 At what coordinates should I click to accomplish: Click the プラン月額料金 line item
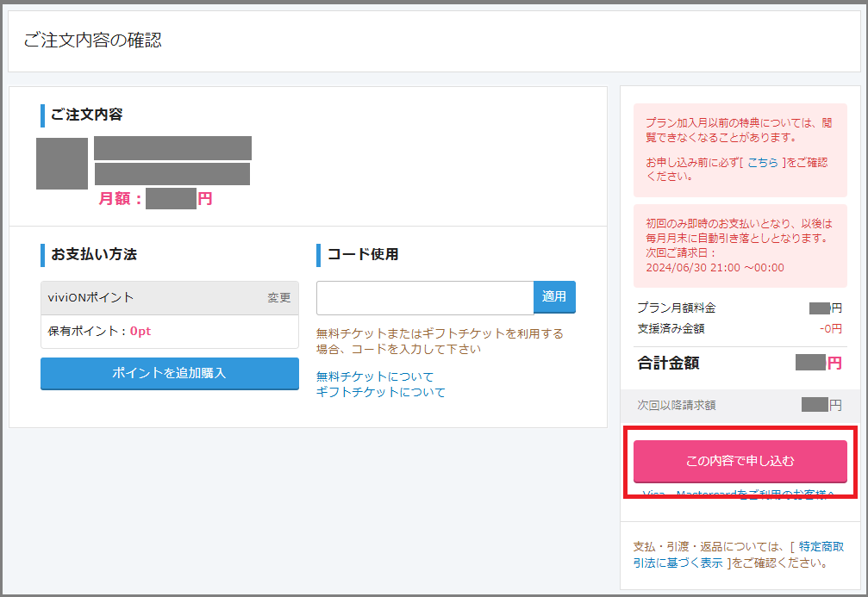[739, 308]
